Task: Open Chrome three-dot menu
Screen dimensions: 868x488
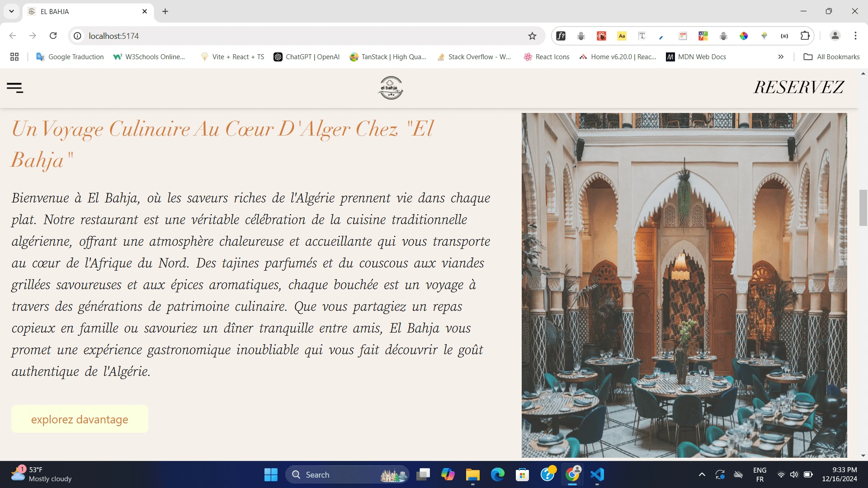Action: pyautogui.click(x=855, y=36)
